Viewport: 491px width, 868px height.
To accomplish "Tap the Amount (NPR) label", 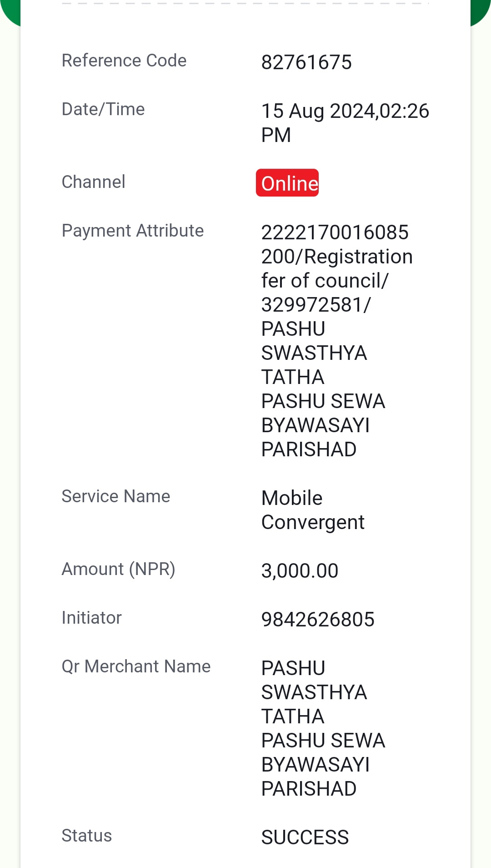I will [x=119, y=569].
